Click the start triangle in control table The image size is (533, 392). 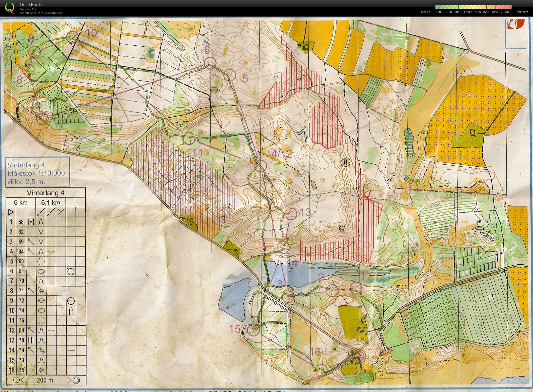[11, 212]
